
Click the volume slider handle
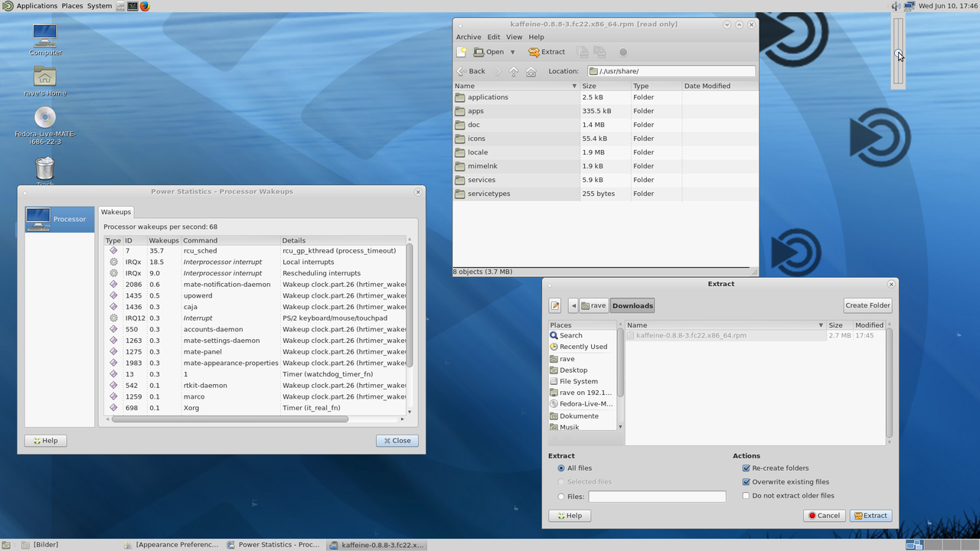pyautogui.click(x=899, y=54)
